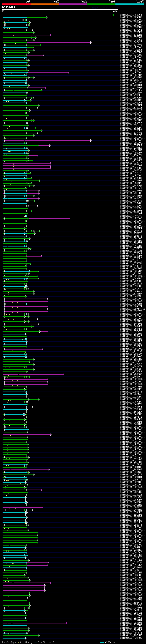This screenshot has height=644, width=146.
Task: Select hit label UniRef100_A3WBS5
Action: pyautogui.click(x=131, y=50)
